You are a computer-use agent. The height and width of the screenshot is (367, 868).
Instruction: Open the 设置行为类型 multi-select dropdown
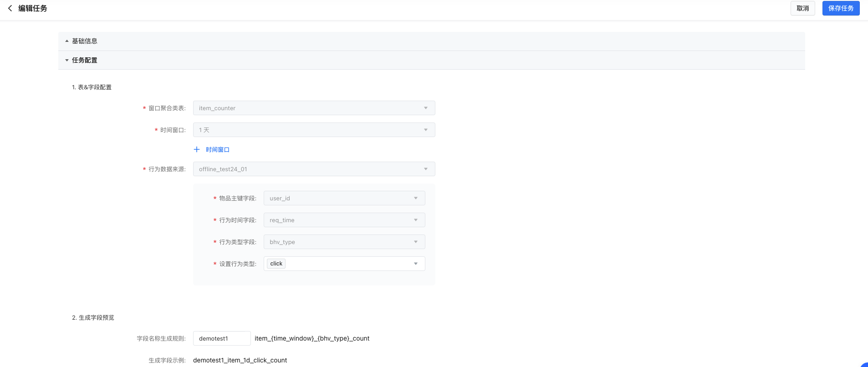click(344, 264)
